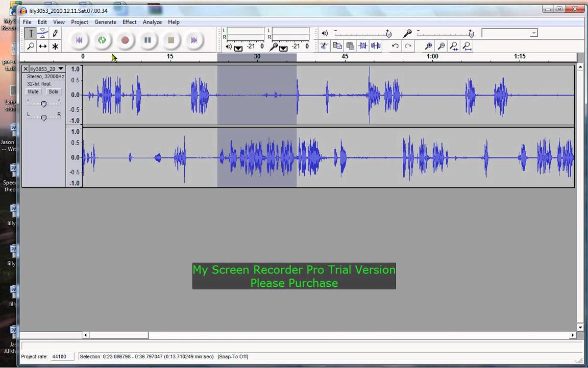Click the input volume slider handle

pos(472,35)
